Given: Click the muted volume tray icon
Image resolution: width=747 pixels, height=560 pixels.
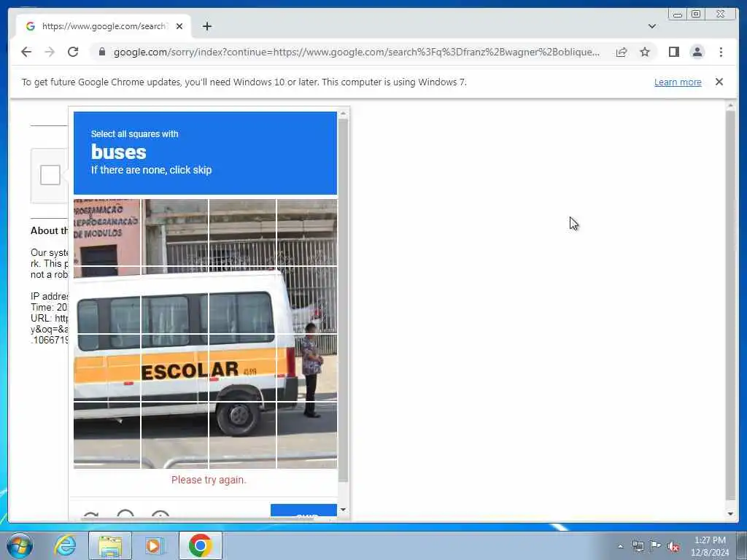Looking at the screenshot, I should click(673, 546).
